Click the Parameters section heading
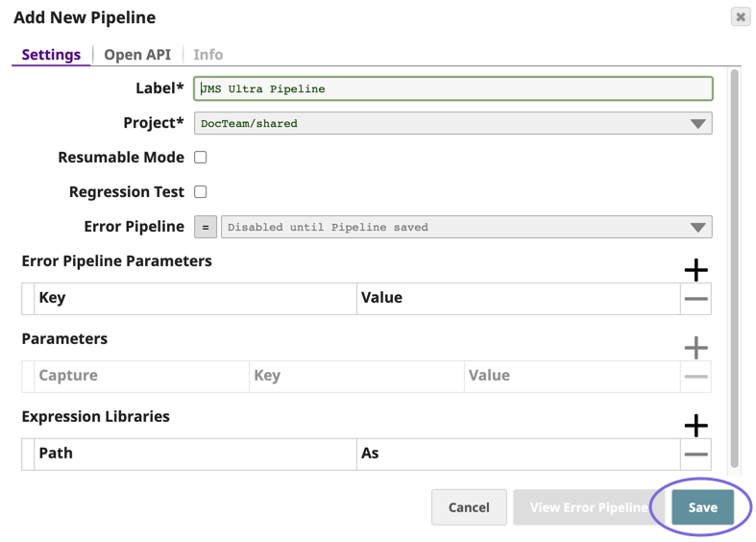The height and width of the screenshot is (542, 756). click(x=64, y=338)
